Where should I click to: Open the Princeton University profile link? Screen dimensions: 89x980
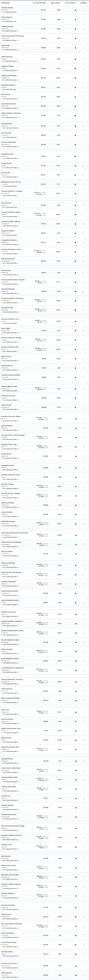coord(7,8)
